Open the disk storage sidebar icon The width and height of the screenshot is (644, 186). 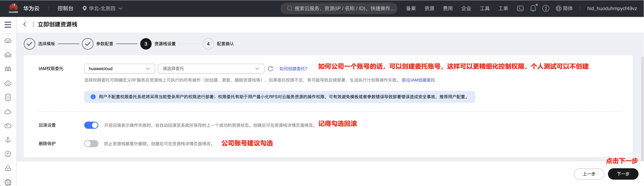click(8, 97)
